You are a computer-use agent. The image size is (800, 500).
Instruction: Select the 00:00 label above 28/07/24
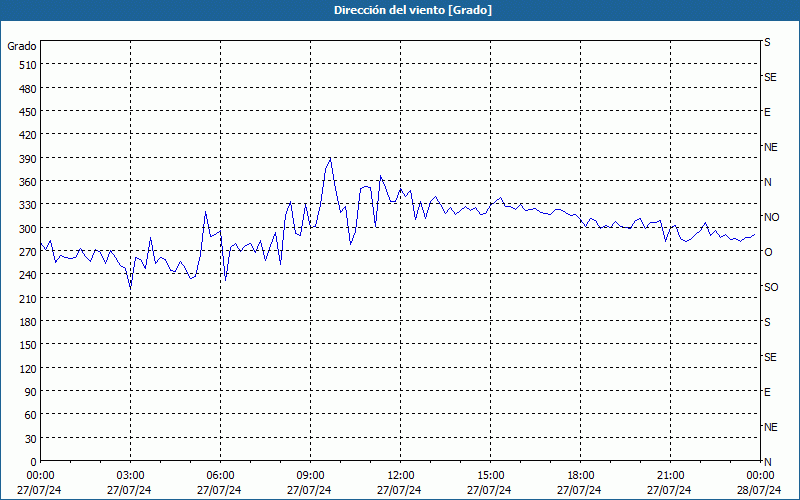click(761, 476)
